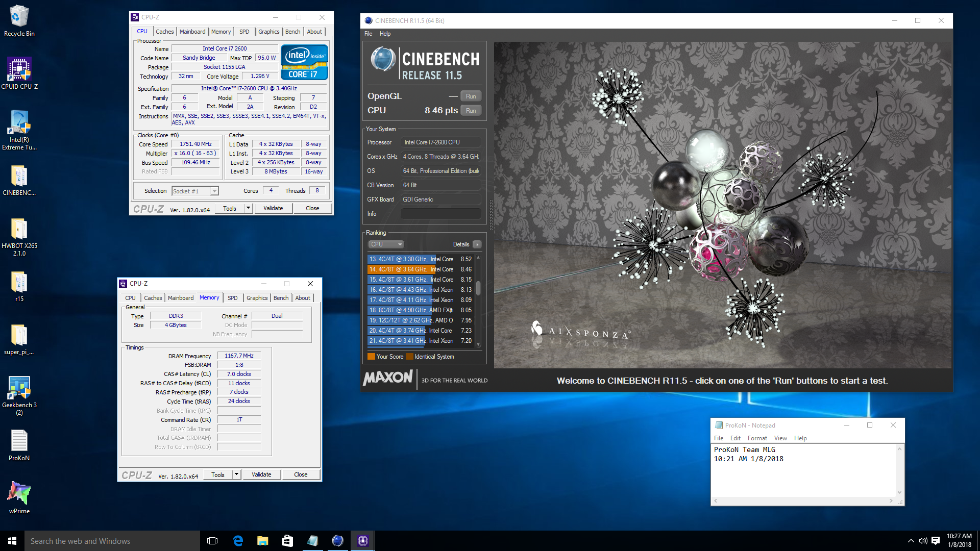Open the CPUID CPU-Z desktop icon
Image resolution: width=980 pixels, height=551 pixels.
tap(19, 74)
